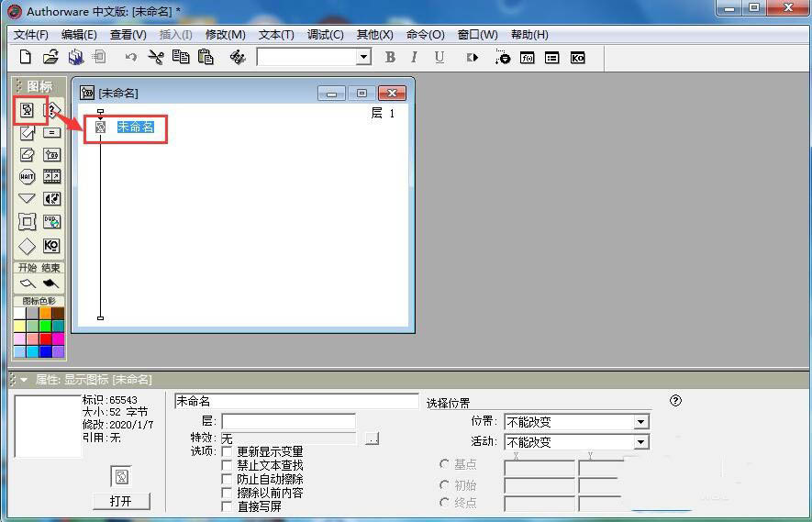Viewport: 812px width, 522px height.
Task: Pick the orange icon color swatch
Action: pos(46,313)
